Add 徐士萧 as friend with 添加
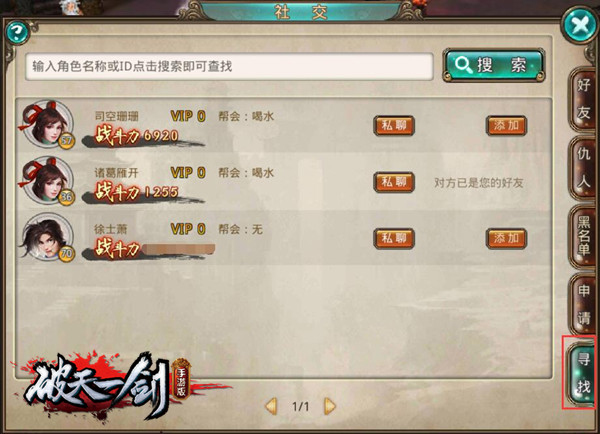The image size is (600, 434). tap(506, 238)
